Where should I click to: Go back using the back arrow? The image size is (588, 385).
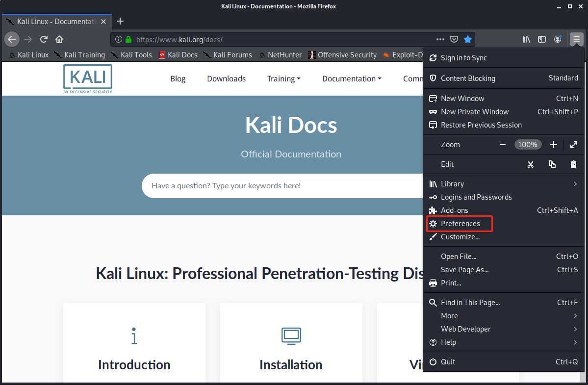12,39
